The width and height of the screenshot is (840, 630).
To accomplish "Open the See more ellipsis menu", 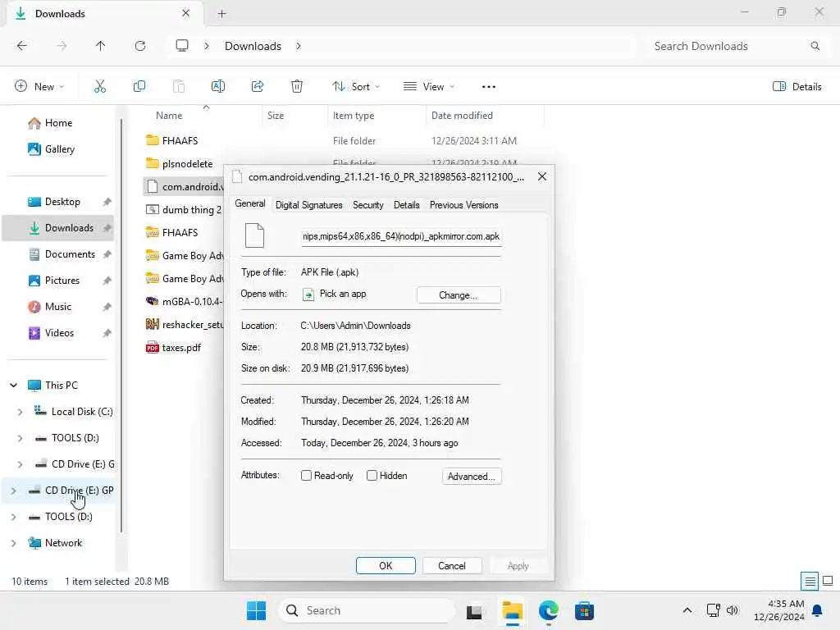I will pyautogui.click(x=489, y=87).
